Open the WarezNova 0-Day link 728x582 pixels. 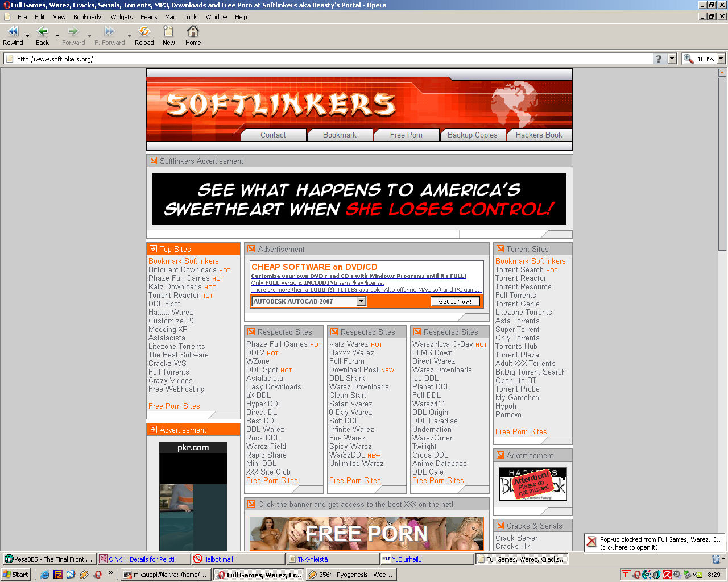pos(442,344)
